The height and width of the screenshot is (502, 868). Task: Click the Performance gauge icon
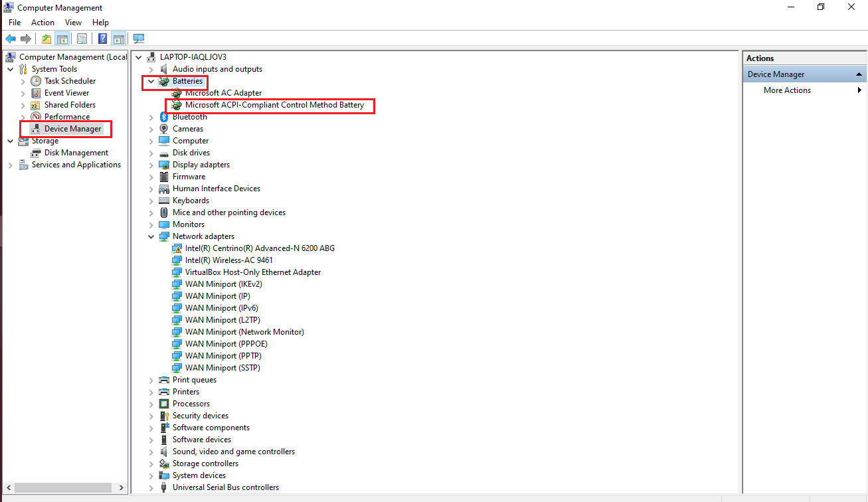tap(36, 117)
